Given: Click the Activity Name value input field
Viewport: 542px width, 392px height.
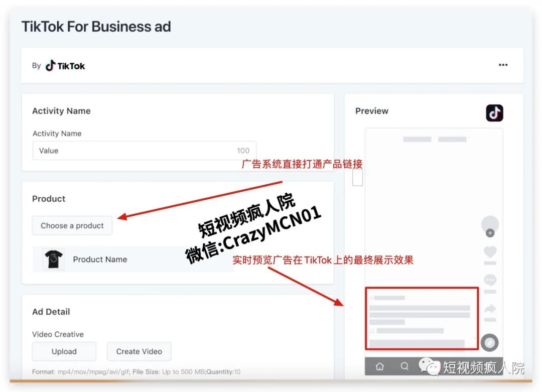Looking at the screenshot, I should 145,151.
